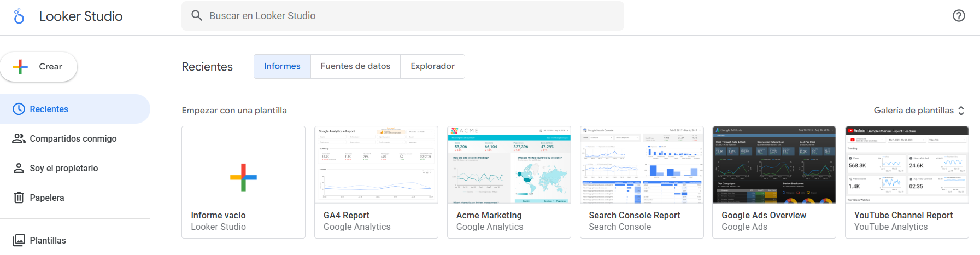The height and width of the screenshot is (255, 980).
Task: Click the Crear button
Action: point(38,67)
